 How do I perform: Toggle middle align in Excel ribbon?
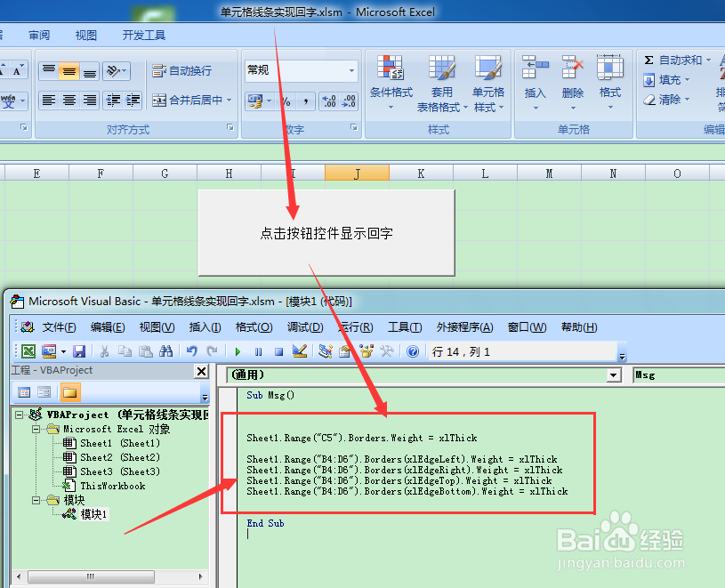click(68, 71)
